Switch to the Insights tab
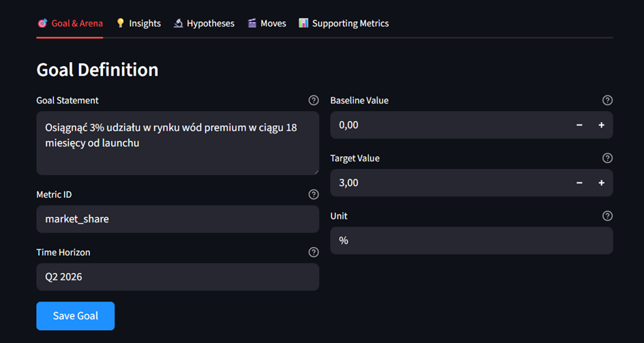 138,23
